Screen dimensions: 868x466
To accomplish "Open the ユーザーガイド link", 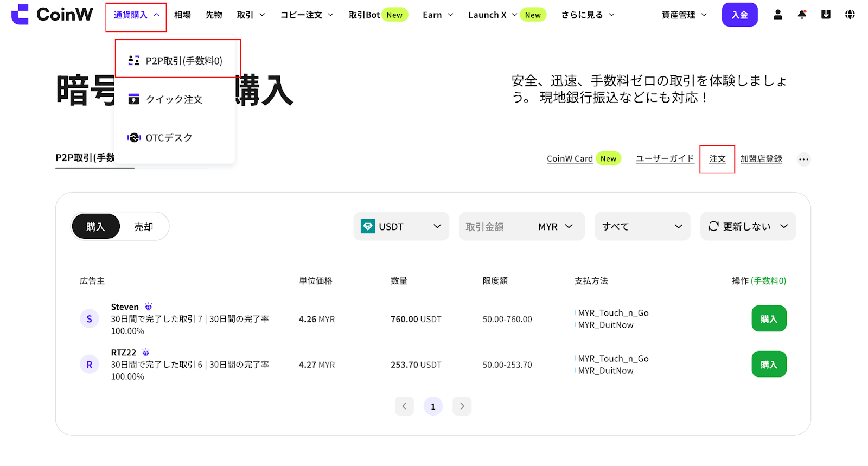I will [665, 159].
